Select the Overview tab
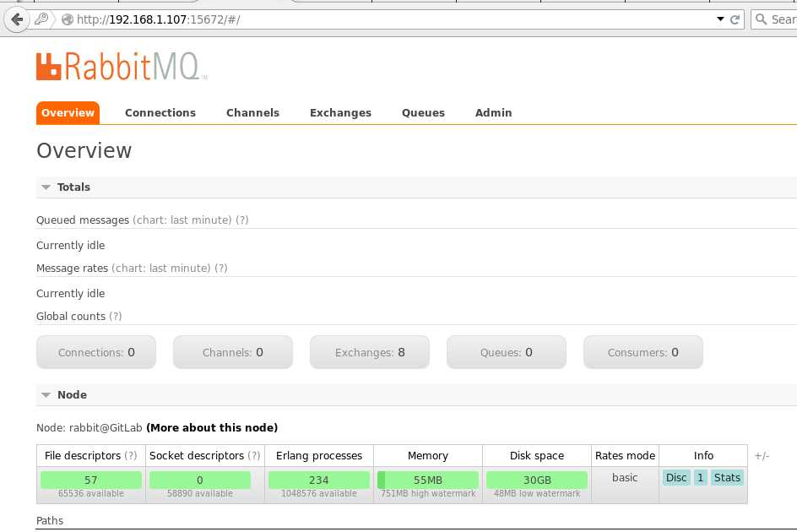The image size is (797, 532). click(68, 113)
